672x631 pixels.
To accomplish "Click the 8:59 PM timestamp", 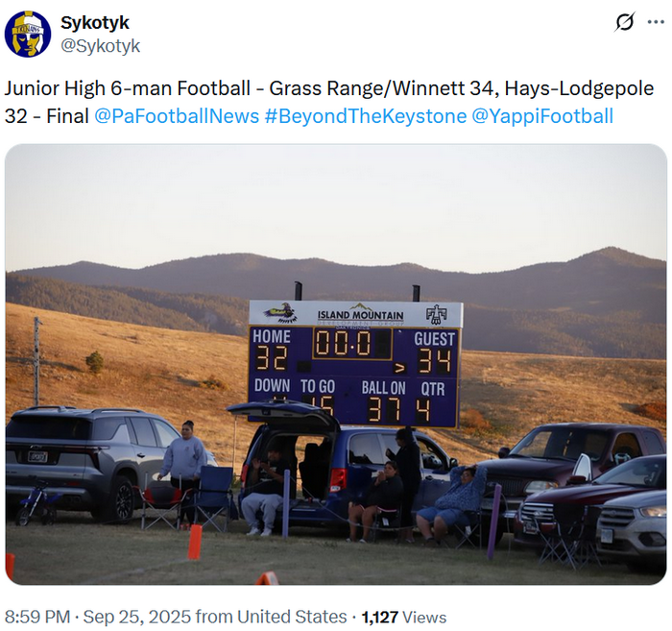I will (x=38, y=617).
